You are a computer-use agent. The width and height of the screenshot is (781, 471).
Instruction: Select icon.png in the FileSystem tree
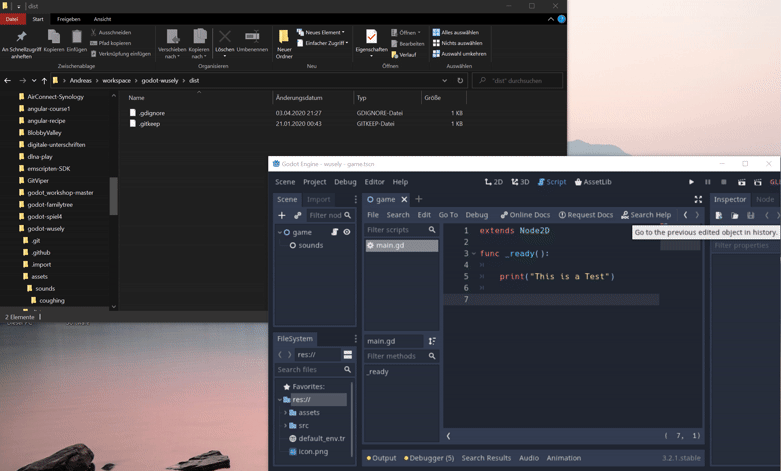coord(313,452)
